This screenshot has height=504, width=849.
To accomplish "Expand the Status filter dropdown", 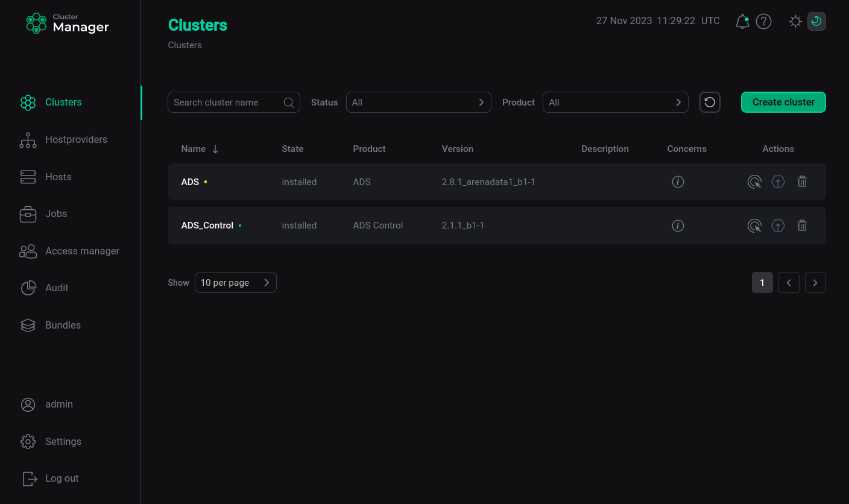I will 418,102.
